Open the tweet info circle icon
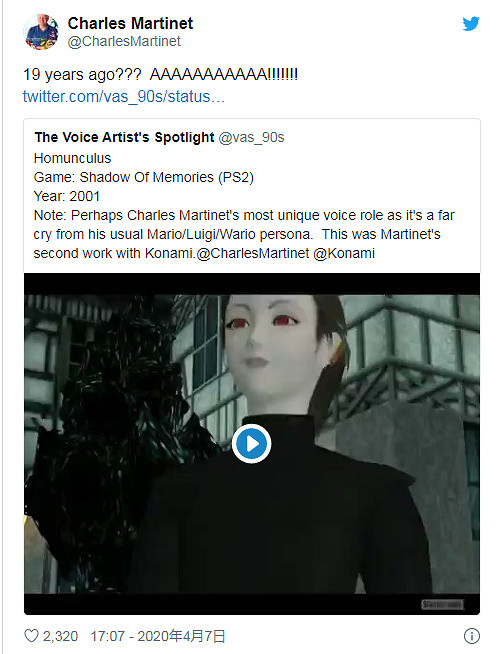498x654 pixels. pos(472,636)
